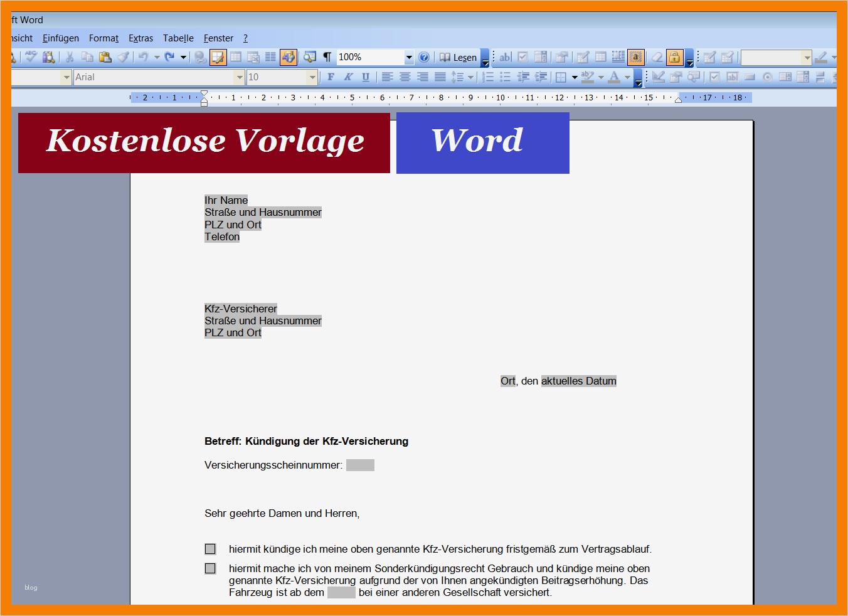Open the Tabelle menu
Image resolution: width=848 pixels, height=616 pixels.
click(178, 38)
